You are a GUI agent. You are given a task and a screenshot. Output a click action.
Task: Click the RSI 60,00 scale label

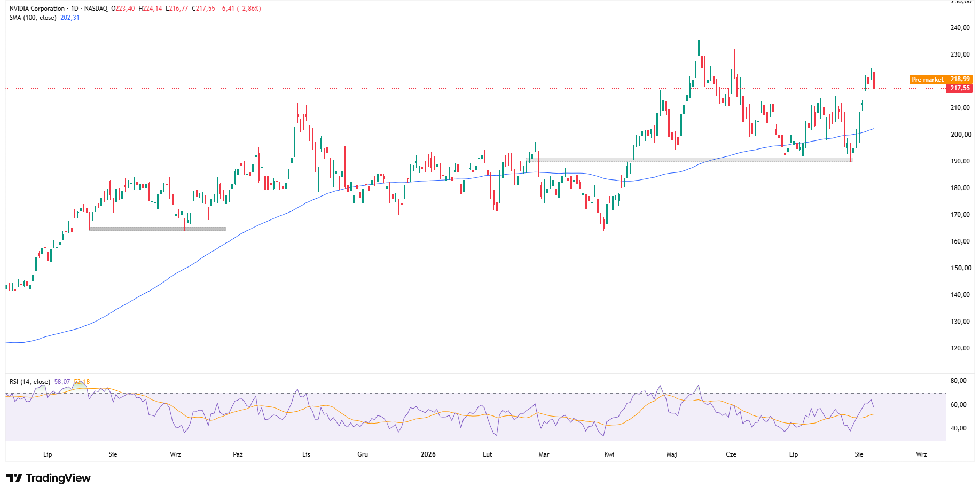coord(958,405)
